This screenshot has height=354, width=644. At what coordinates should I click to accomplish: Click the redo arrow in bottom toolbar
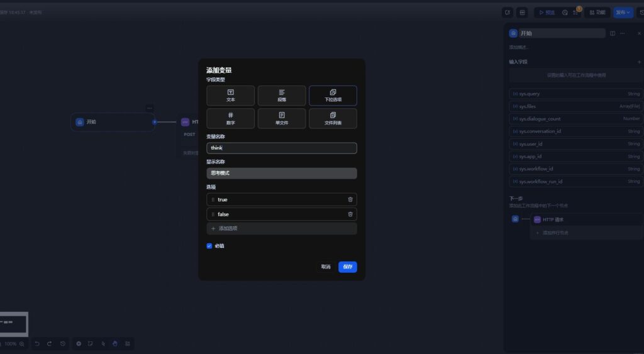[x=49, y=344]
